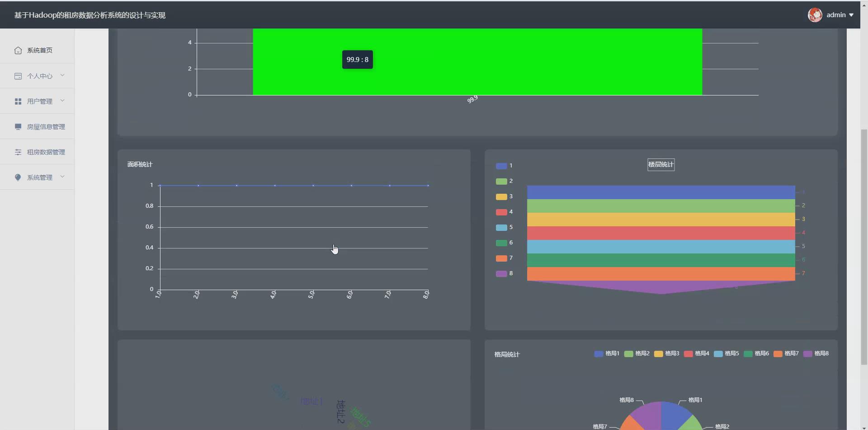Click the 格局1 label beside the pie chart
868x430 pixels.
click(695, 400)
